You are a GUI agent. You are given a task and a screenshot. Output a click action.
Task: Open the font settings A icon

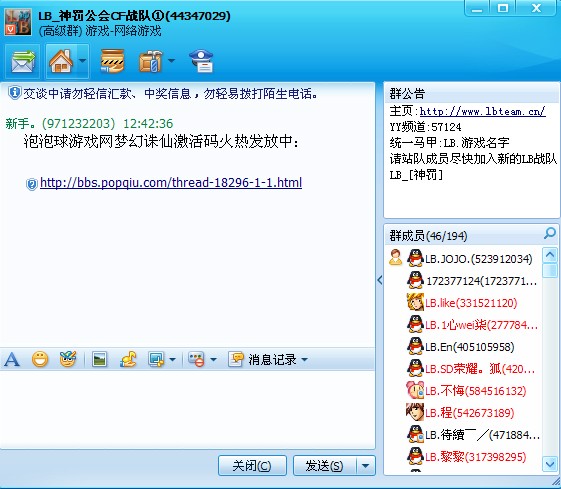[12, 360]
